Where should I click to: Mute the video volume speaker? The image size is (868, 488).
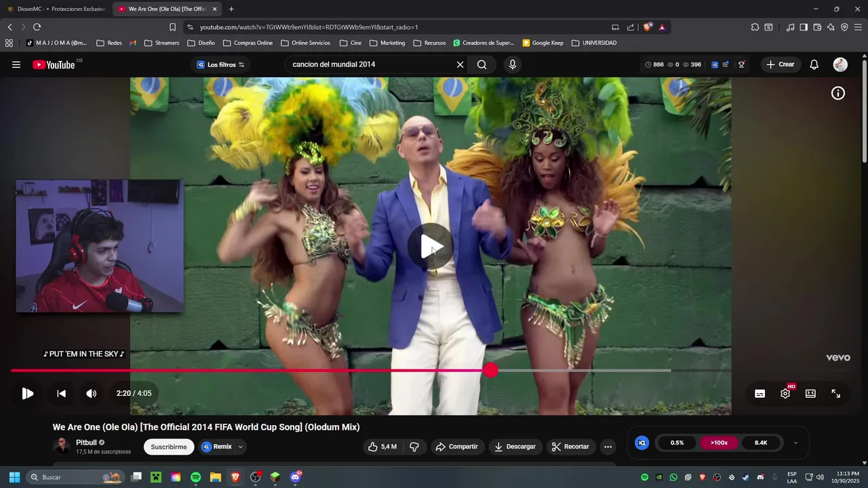point(92,393)
